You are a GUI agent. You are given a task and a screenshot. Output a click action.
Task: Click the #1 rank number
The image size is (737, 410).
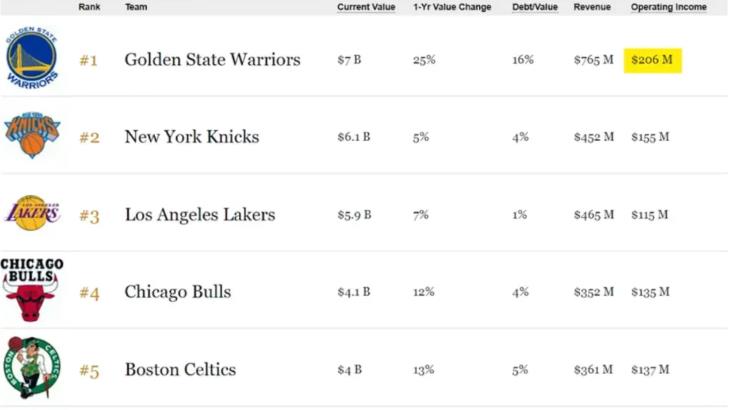pos(89,61)
